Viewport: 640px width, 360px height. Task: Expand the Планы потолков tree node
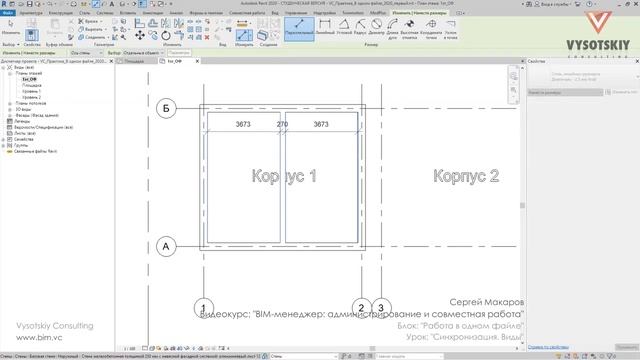(10, 104)
